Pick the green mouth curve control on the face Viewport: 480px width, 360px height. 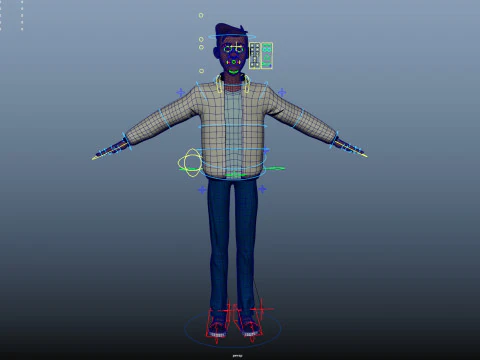(x=234, y=71)
